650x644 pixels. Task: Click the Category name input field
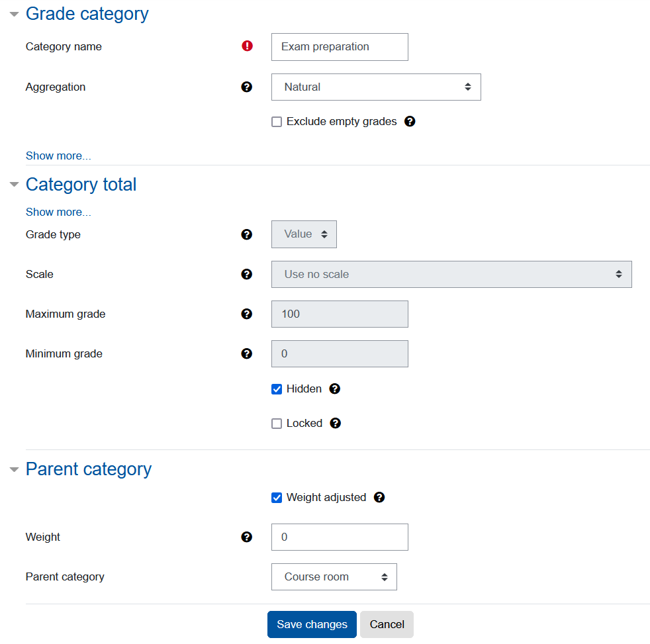[340, 47]
